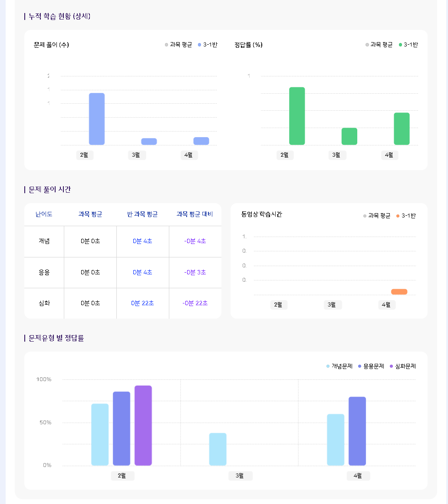Click the 반 과목 평균 column header

point(142,214)
